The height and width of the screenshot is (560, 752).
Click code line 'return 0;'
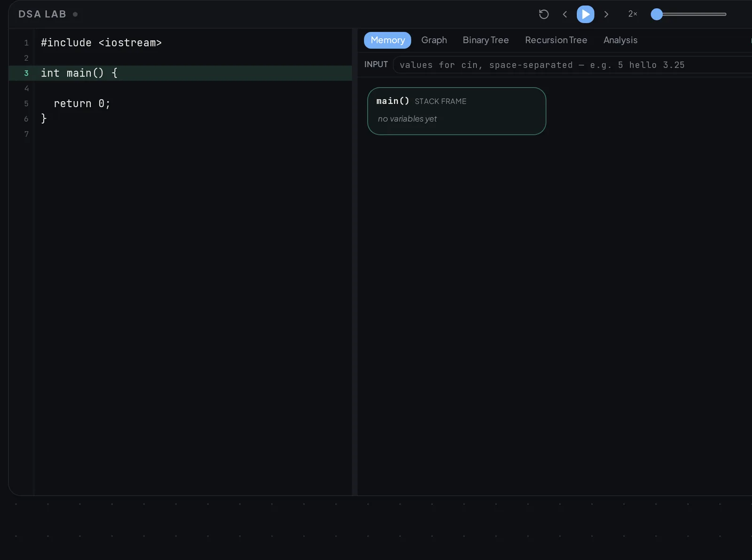[82, 103]
